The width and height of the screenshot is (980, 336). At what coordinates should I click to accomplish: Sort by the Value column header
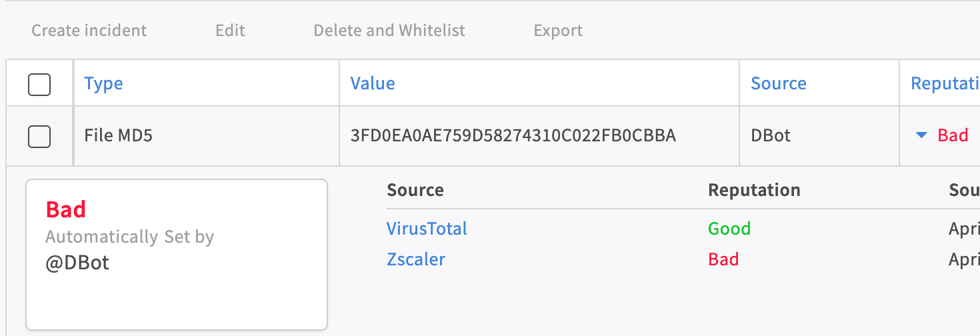click(x=373, y=83)
